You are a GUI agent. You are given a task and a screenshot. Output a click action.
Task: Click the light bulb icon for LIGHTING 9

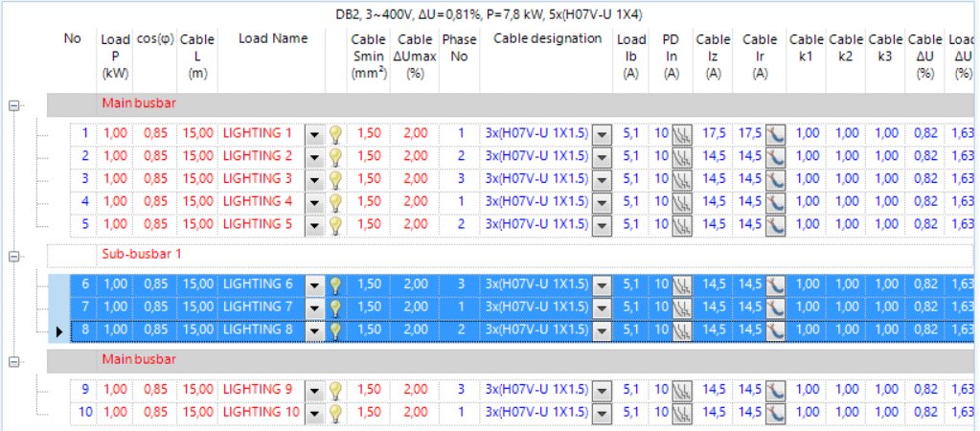(x=335, y=390)
